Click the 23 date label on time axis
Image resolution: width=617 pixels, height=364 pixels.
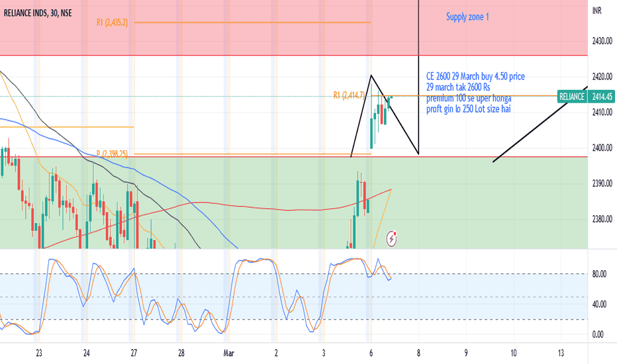[x=39, y=353]
